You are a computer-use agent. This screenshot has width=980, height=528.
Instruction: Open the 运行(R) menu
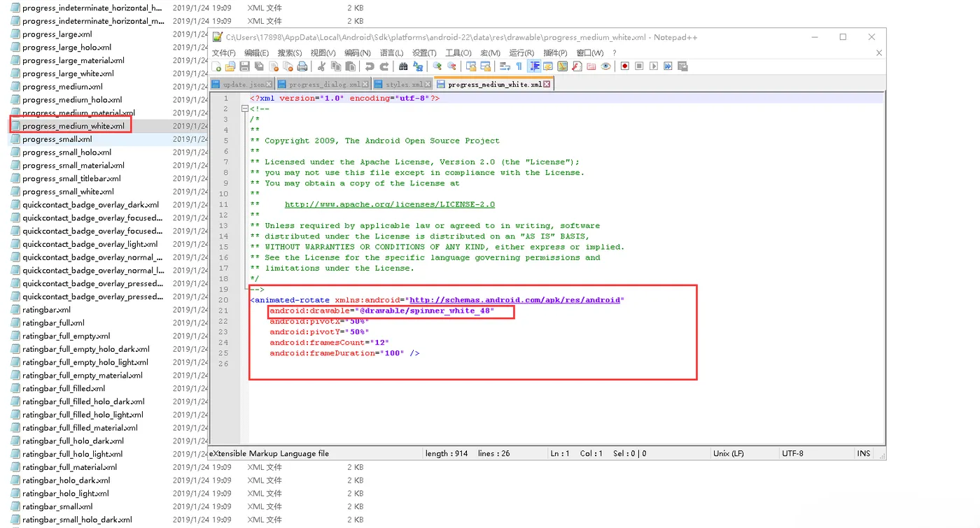point(521,52)
